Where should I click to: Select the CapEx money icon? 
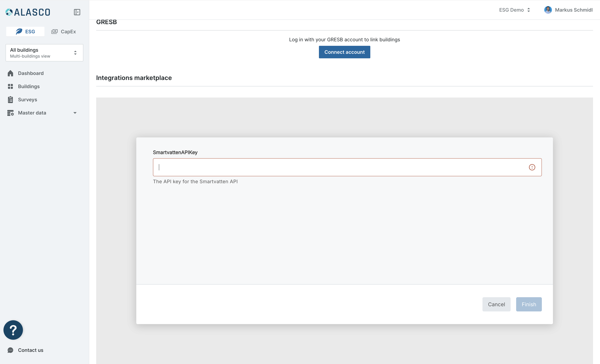click(54, 31)
